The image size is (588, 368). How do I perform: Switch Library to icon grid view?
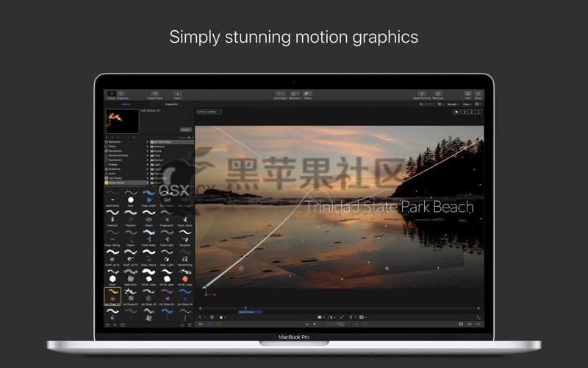(182, 325)
